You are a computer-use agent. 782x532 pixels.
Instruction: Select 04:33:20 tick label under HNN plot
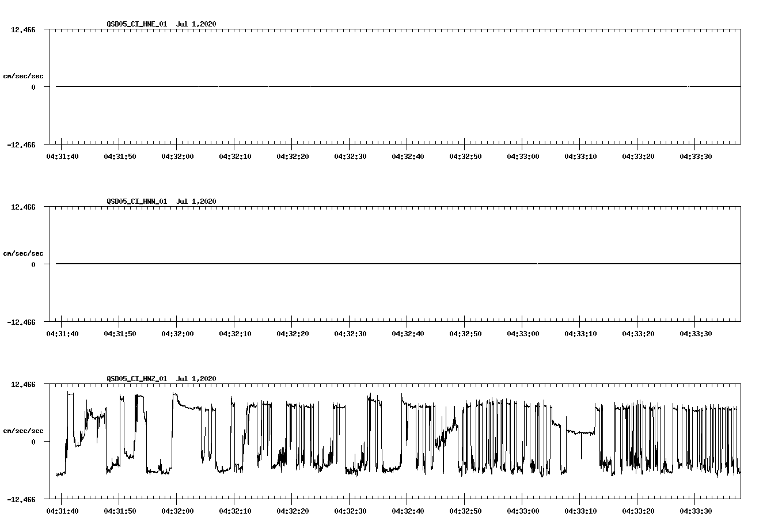638,334
